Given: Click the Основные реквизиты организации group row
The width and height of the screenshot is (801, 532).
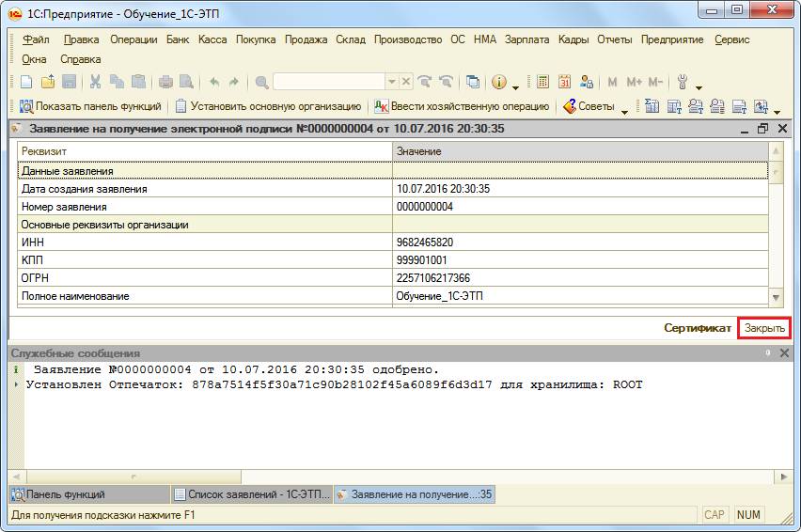Looking at the screenshot, I should (x=393, y=225).
